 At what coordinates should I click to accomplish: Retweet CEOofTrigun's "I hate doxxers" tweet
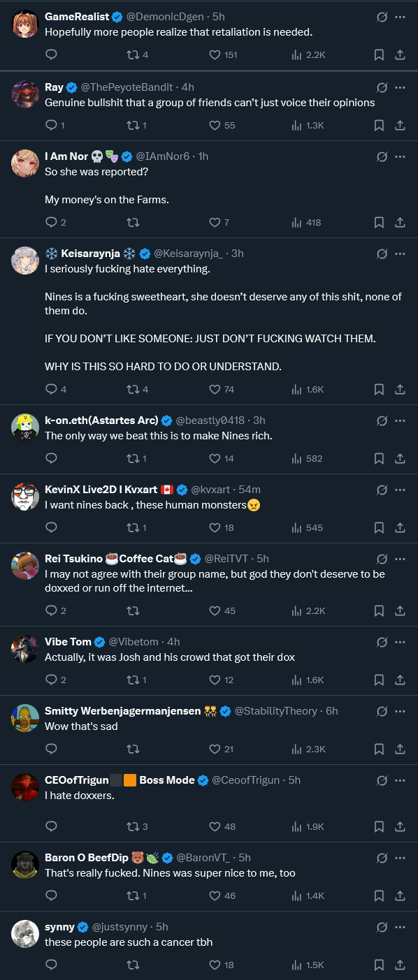136,826
